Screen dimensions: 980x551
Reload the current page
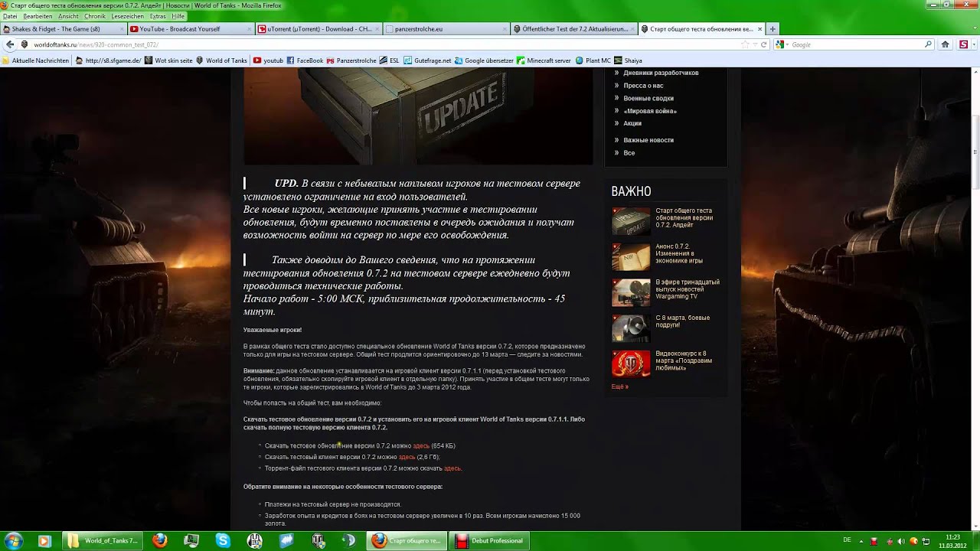[x=763, y=44]
